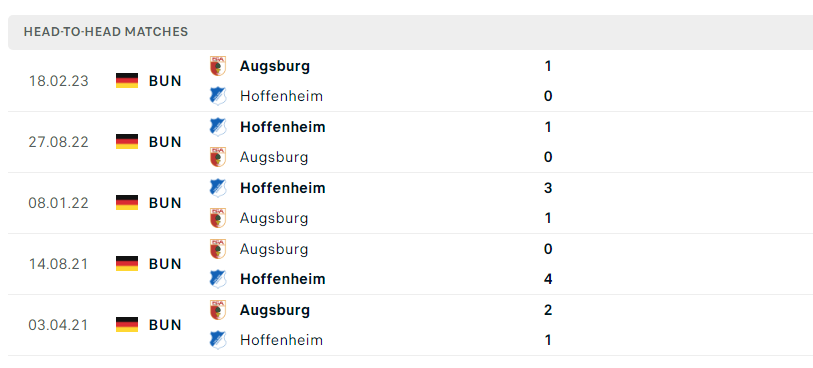This screenshot has width=813, height=368.
Task: Open the 08.01.22 match row
Action: click(411, 203)
